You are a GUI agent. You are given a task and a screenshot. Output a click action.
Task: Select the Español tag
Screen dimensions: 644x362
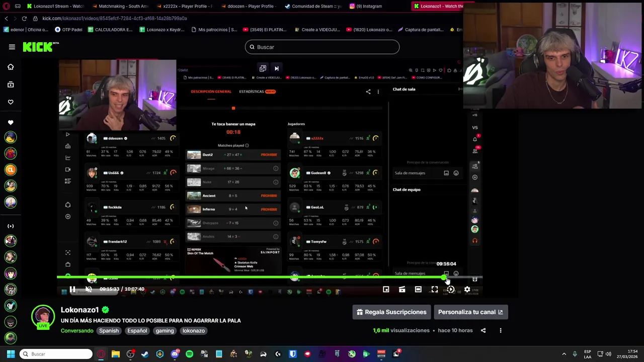click(x=137, y=330)
